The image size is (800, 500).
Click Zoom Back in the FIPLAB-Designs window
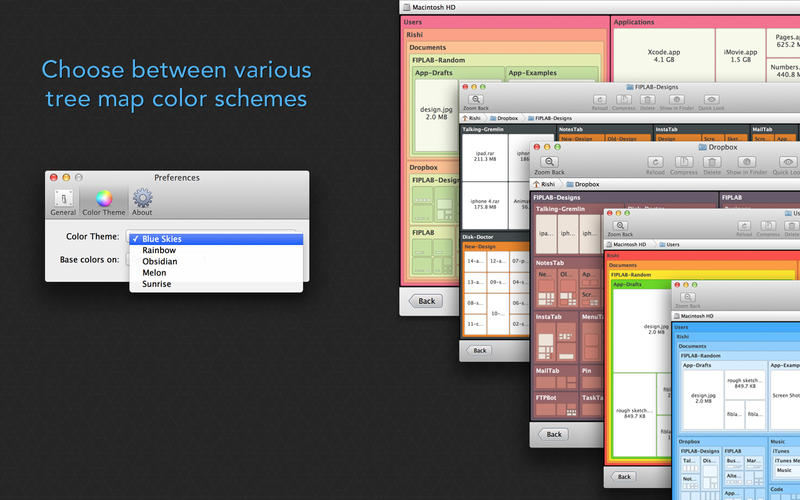click(x=476, y=102)
